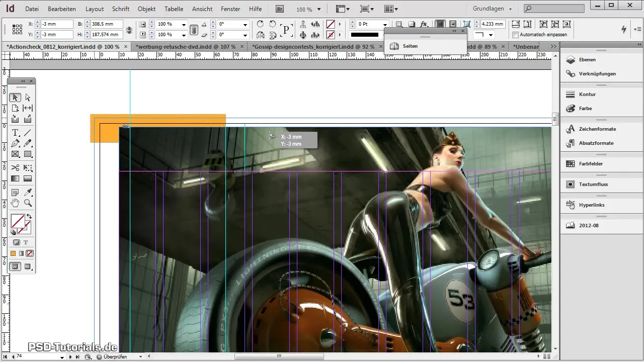The width and height of the screenshot is (644, 362).
Task: Click the Apply Color orange swatch
Action: coord(14,253)
